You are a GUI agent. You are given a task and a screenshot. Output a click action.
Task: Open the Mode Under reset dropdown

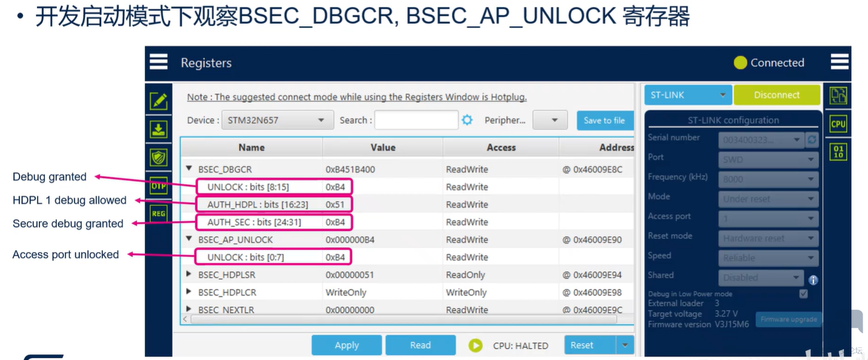769,199
